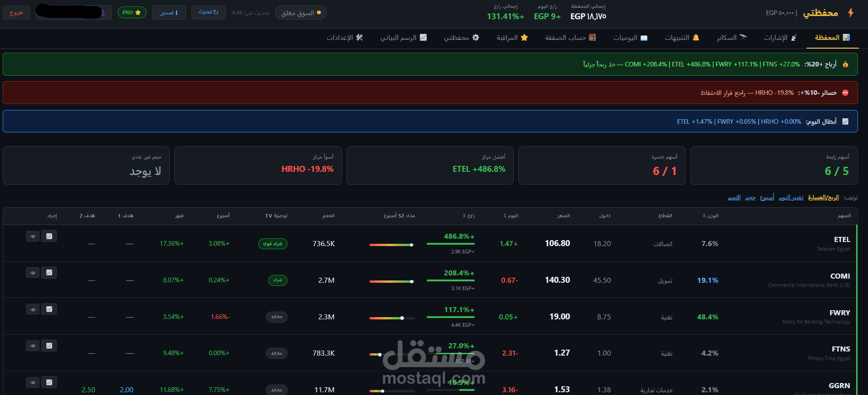Click the GGRN هدف 1 value 2.00
The image size is (868, 395).
[127, 390]
